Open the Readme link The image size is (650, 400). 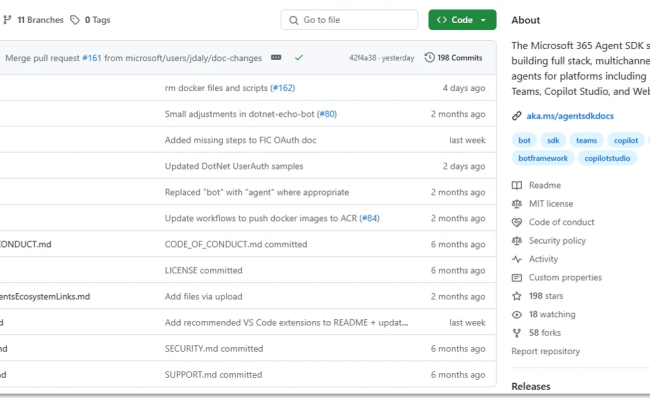545,185
